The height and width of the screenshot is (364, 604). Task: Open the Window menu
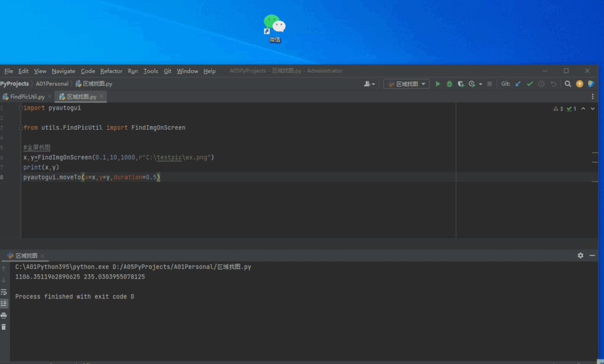point(187,71)
